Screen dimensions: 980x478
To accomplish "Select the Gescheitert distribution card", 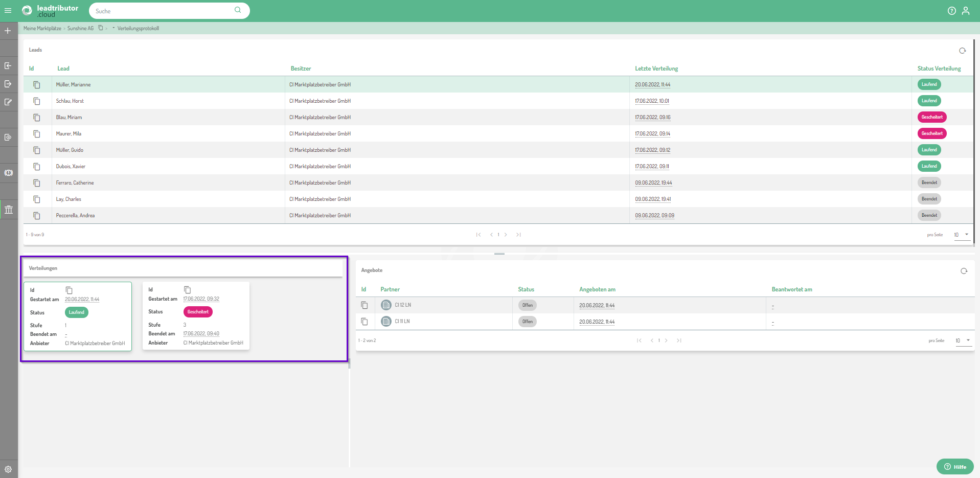I will pyautogui.click(x=196, y=316).
